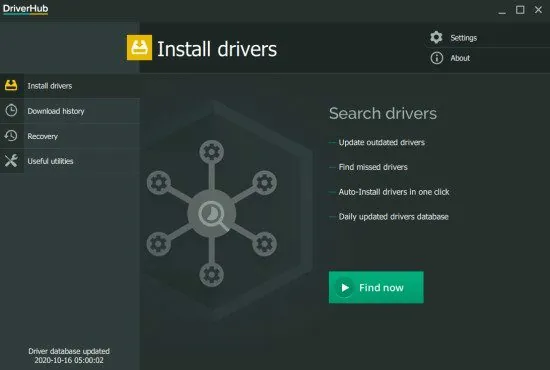Click the About info circle icon
The height and width of the screenshot is (370, 550).
tap(437, 58)
